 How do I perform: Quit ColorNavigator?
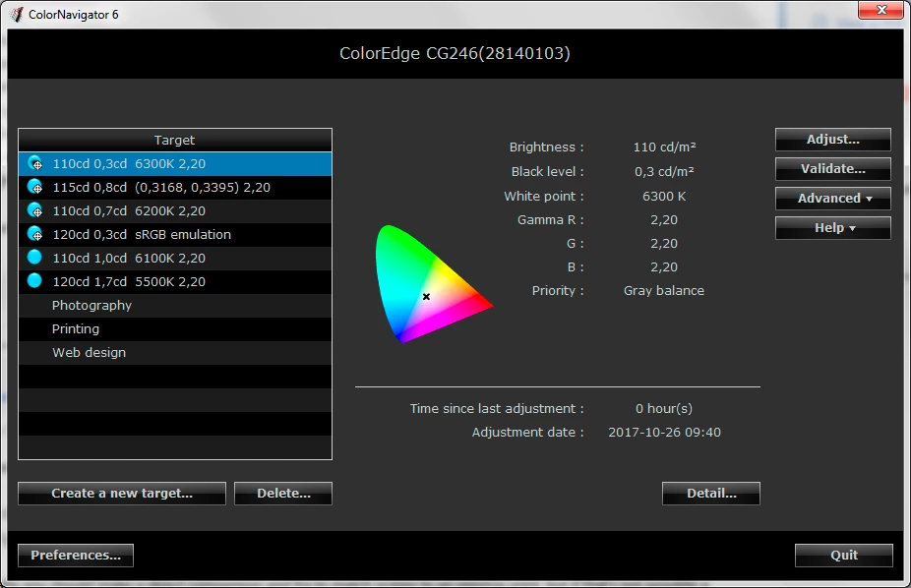pyautogui.click(x=843, y=556)
